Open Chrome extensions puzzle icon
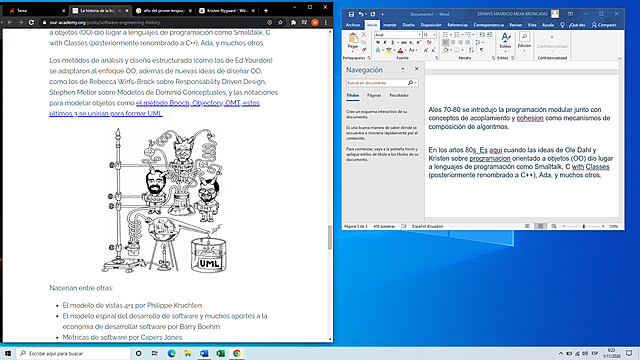Image resolution: width=640 pixels, height=360 pixels. pos(293,22)
